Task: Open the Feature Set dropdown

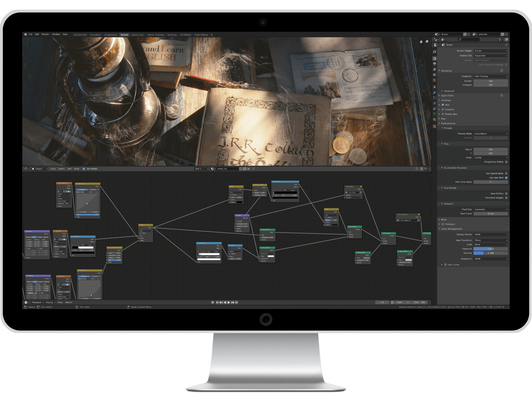Action: pyautogui.click(x=491, y=56)
